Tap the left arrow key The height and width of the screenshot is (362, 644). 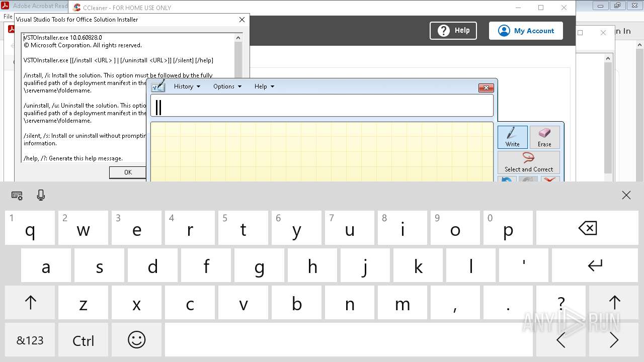(561, 340)
